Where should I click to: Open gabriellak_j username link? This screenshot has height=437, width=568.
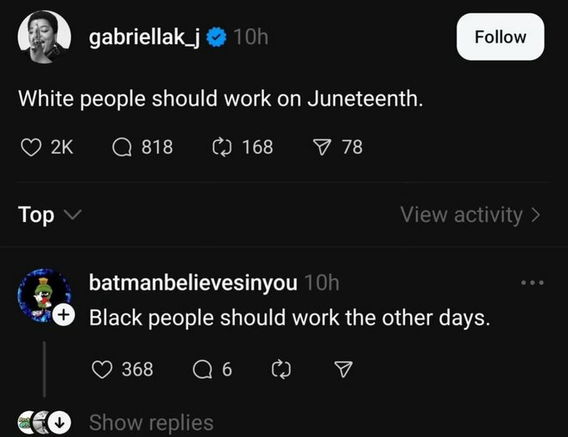pos(145,37)
